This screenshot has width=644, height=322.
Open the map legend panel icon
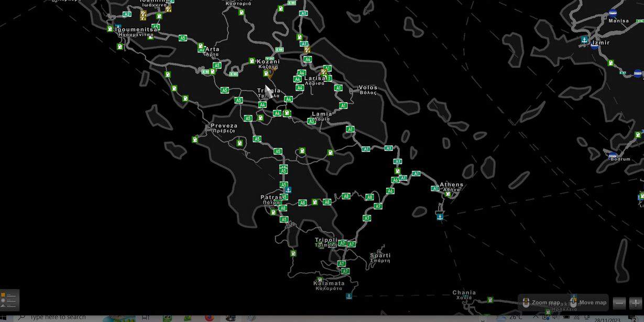[9, 300]
